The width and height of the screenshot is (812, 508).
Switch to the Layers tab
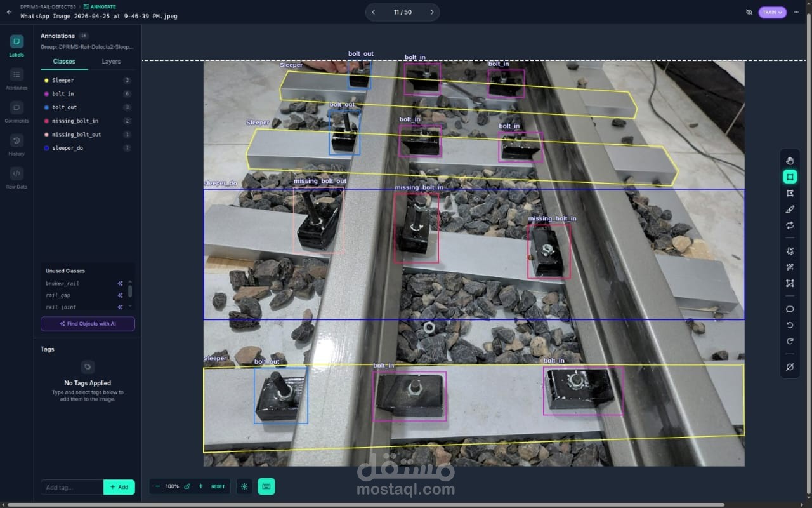coord(111,62)
